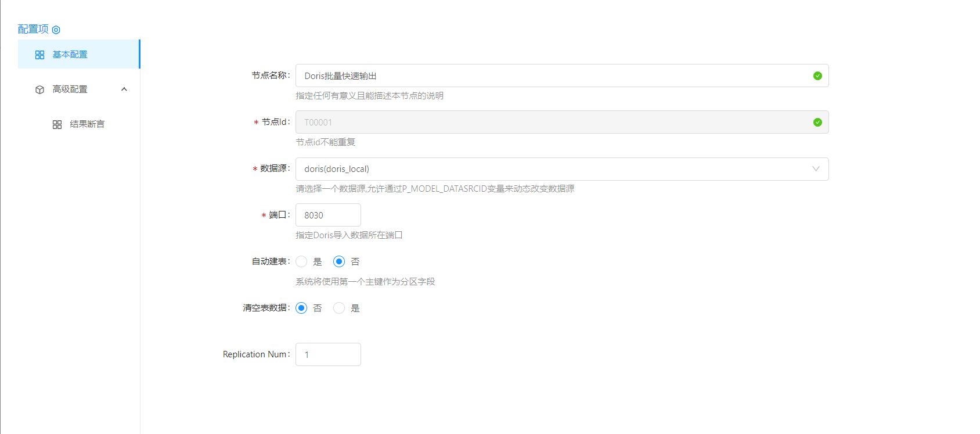The width and height of the screenshot is (980, 434).
Task: Switch to 基本配置 menu item
Action: click(x=70, y=55)
